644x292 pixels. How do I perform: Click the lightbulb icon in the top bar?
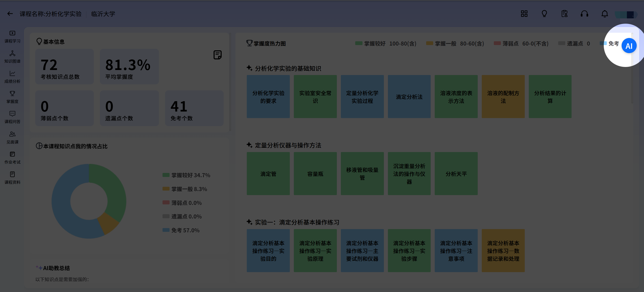[544, 14]
